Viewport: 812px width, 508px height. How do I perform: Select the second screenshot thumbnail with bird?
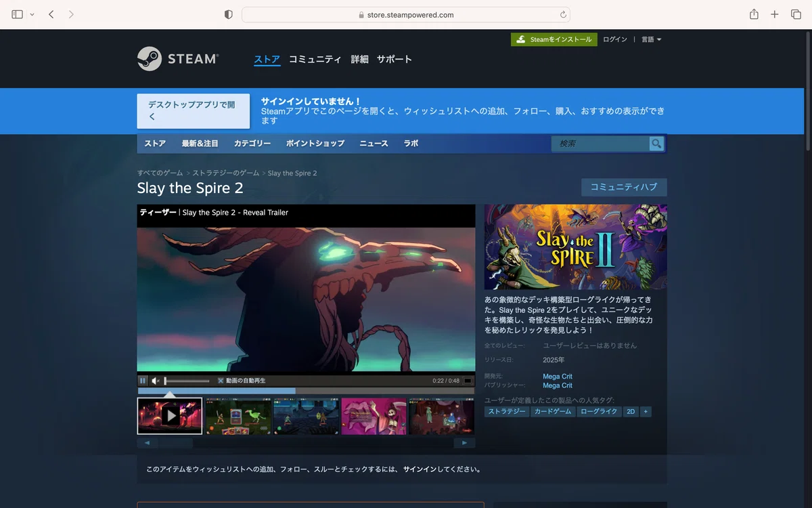(238, 416)
